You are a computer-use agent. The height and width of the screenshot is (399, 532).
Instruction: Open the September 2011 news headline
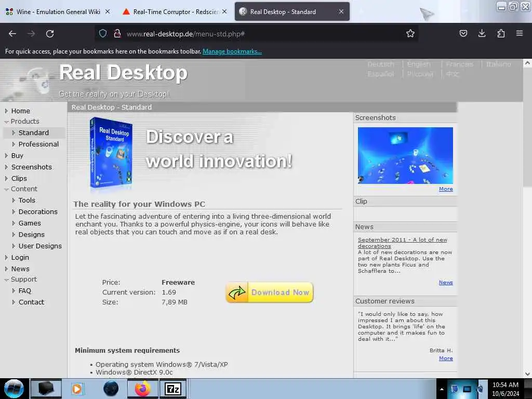403,243
